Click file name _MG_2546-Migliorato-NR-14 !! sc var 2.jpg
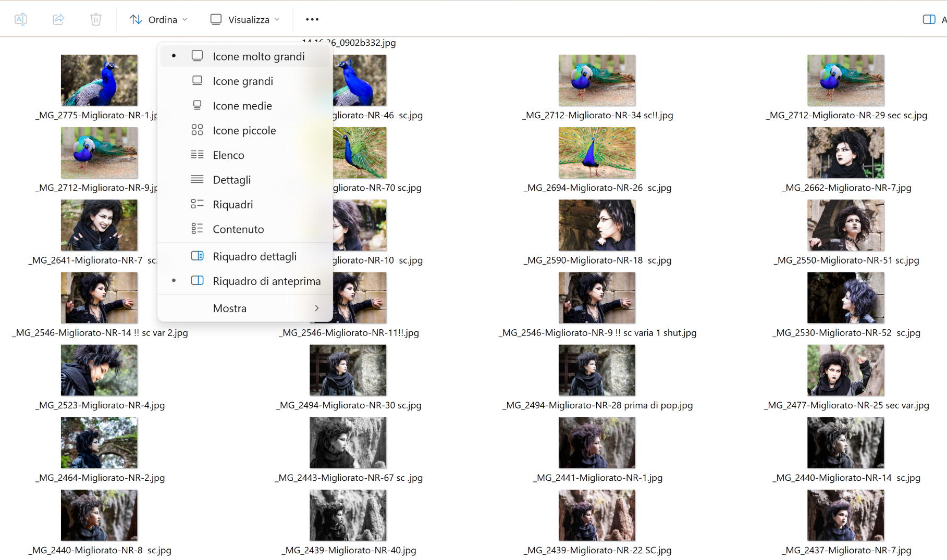Screen dimensions: 947x560 point(100,332)
